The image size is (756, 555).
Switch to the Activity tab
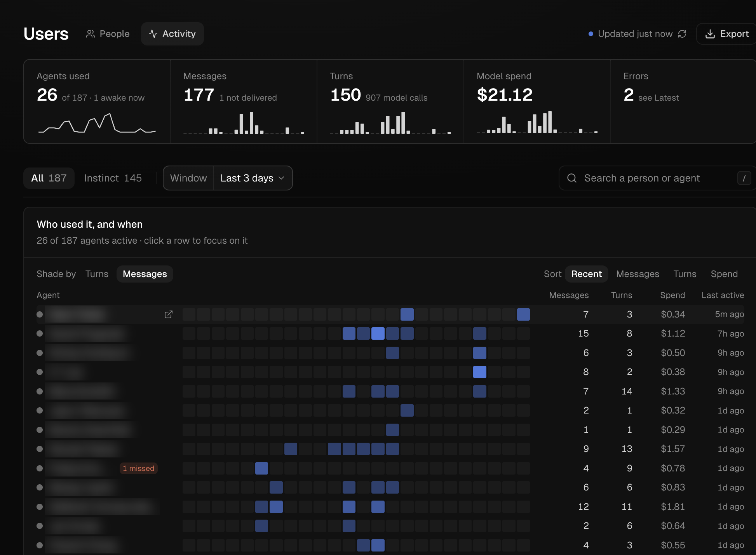[172, 34]
